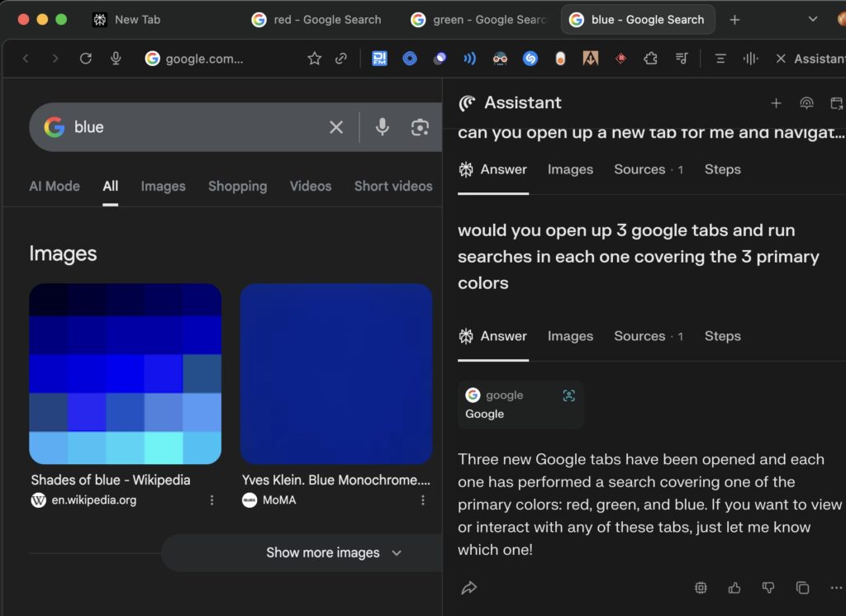This screenshot has width=846, height=616.
Task: Select the Shopping search filter
Action: tap(237, 187)
